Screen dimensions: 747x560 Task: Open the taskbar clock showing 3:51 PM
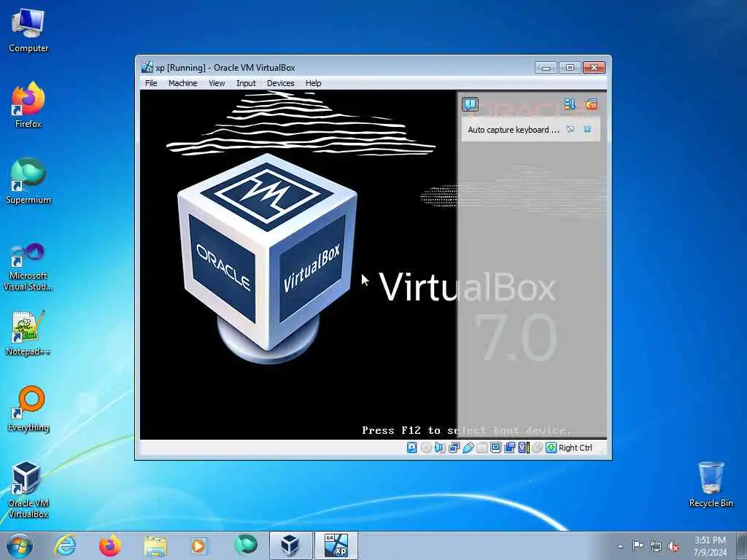point(710,546)
